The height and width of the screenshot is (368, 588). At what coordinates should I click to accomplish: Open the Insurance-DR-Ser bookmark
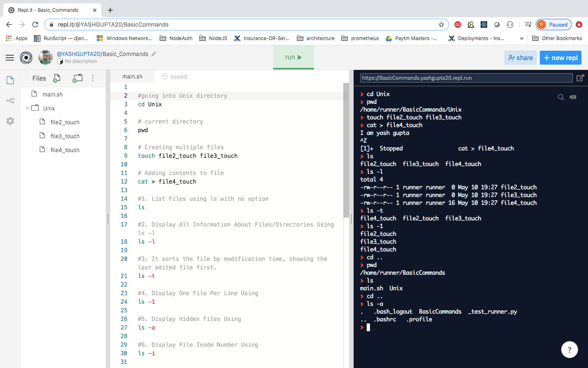click(262, 38)
